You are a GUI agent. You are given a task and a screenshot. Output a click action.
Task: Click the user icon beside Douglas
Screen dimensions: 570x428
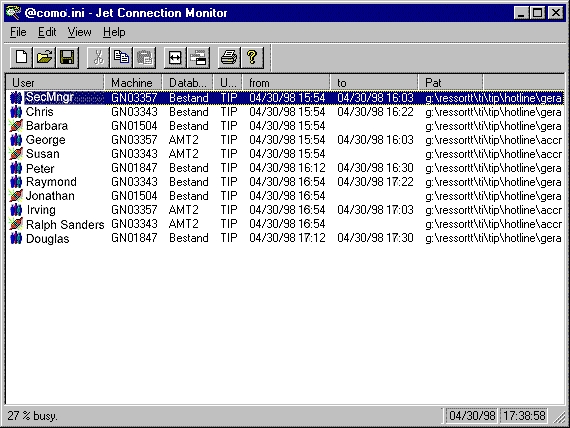(16, 238)
